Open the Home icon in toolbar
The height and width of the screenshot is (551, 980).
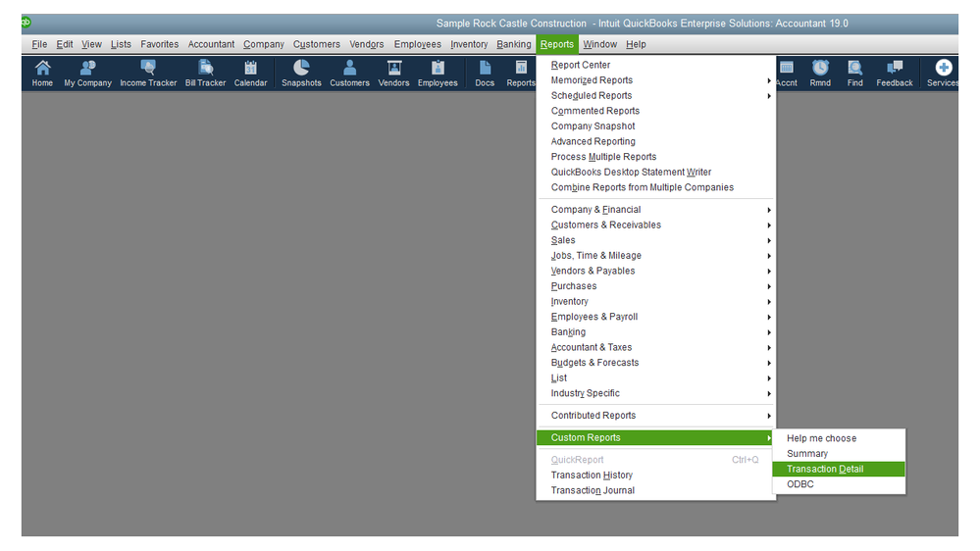[42, 74]
